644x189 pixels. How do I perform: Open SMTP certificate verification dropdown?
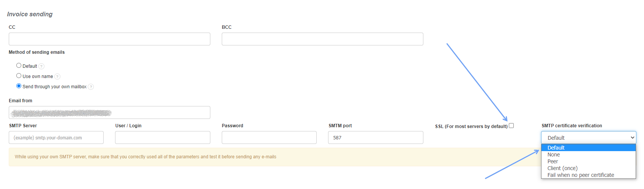[588, 137]
